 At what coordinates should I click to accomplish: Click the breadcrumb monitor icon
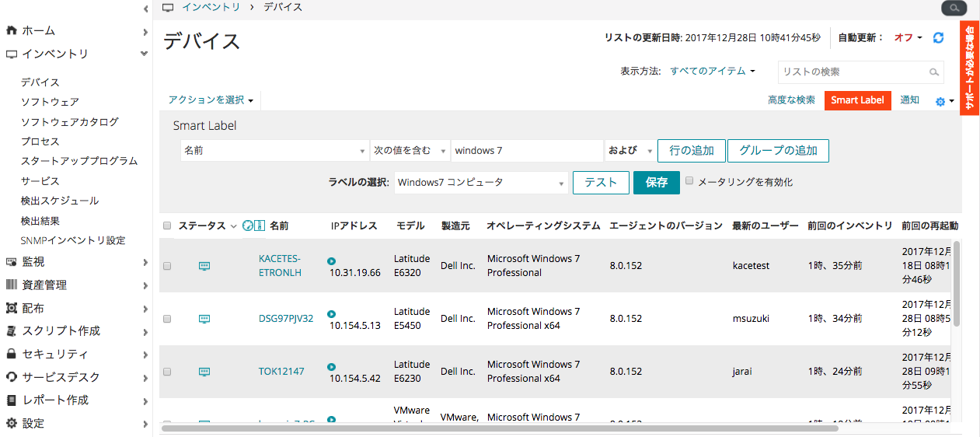coord(168,8)
